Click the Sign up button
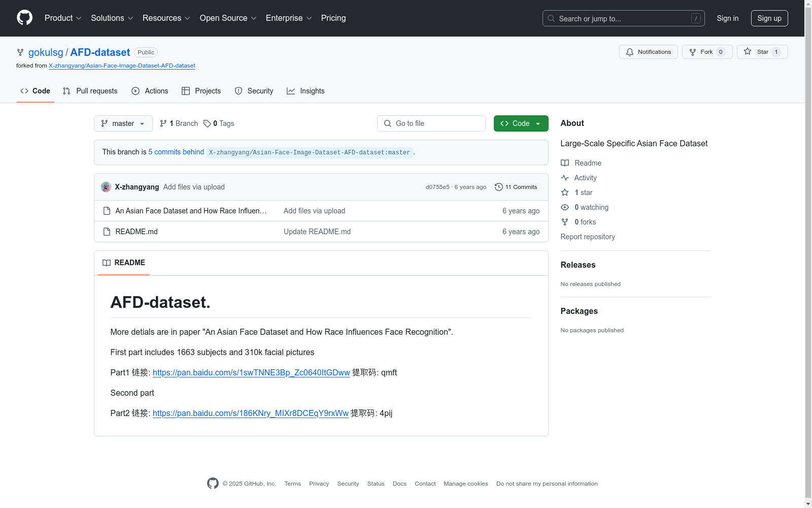This screenshot has width=812, height=508. (769, 18)
